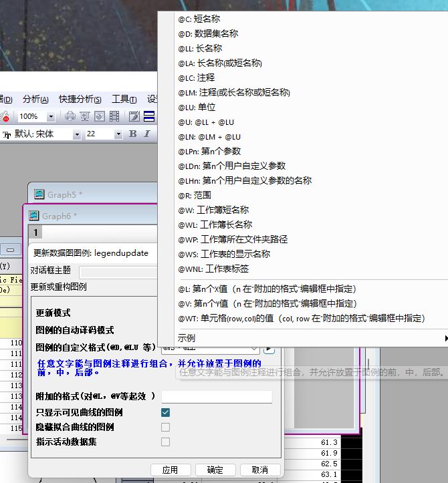
Task: Click the slide show presentation icon
Action: tap(85, 116)
